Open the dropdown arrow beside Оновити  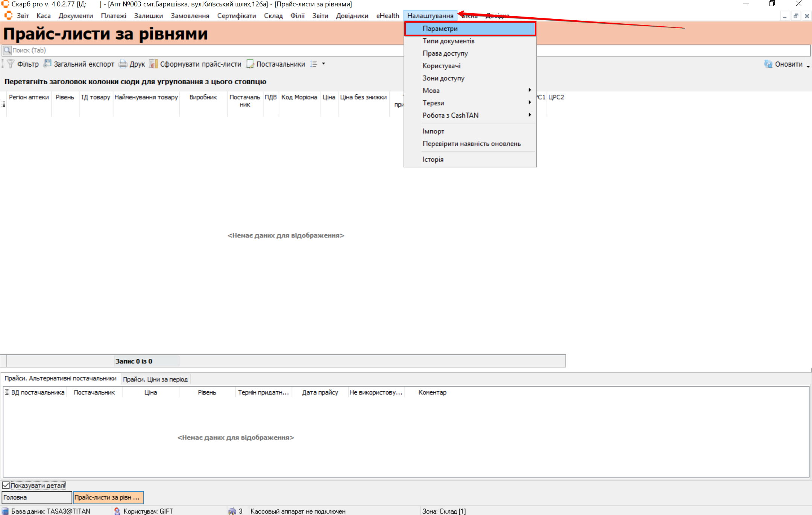pos(808,66)
